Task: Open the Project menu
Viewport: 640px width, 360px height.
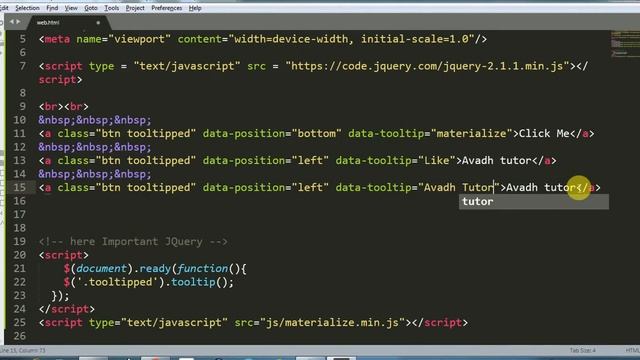Action: click(x=135, y=8)
